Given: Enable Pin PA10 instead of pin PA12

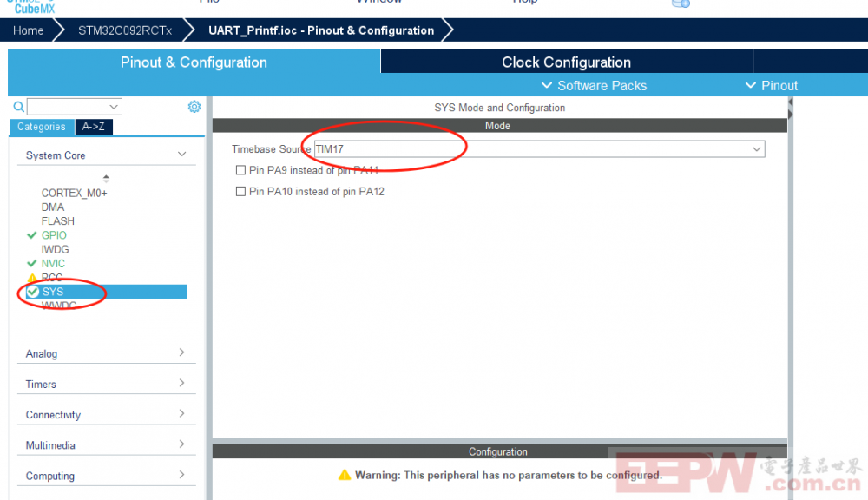Looking at the screenshot, I should [x=240, y=192].
